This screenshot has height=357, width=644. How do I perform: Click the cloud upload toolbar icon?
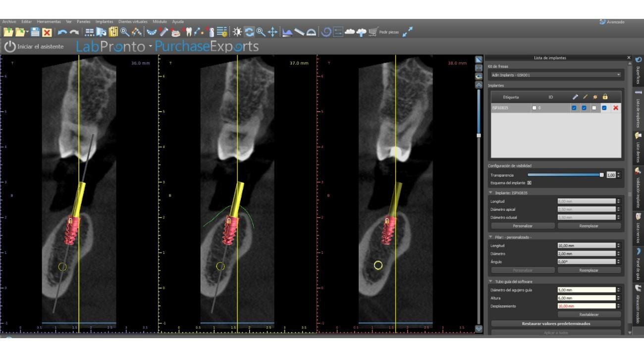click(x=362, y=32)
